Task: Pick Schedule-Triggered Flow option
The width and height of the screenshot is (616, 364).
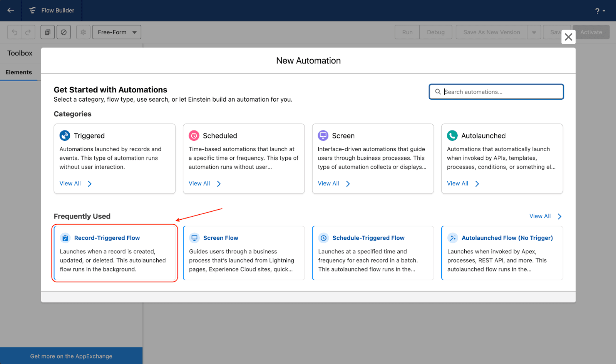Action: pos(373,253)
